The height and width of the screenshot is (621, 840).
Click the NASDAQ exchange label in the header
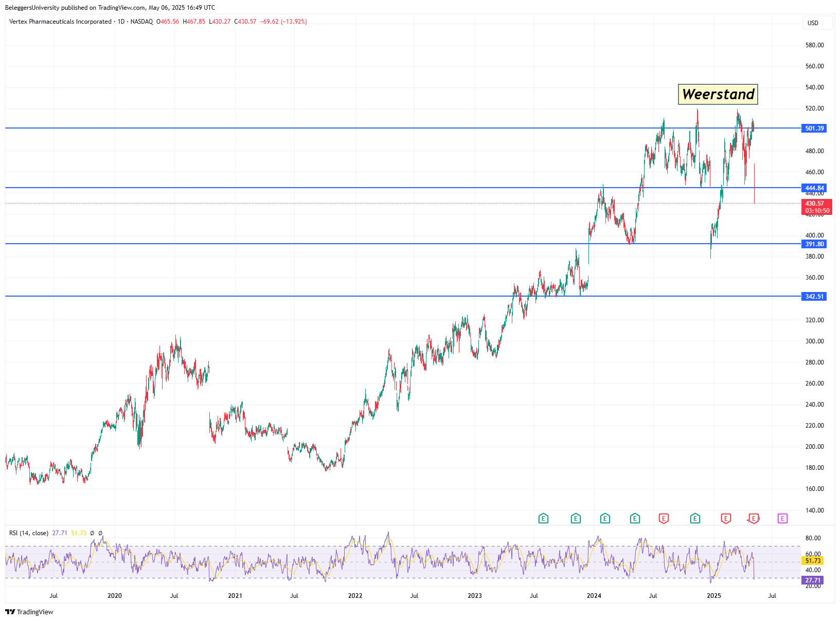(141, 22)
